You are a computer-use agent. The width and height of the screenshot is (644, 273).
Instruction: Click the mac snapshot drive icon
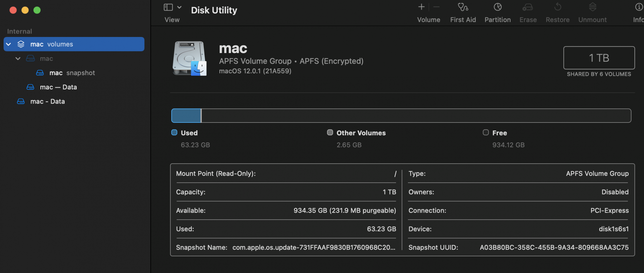(40, 73)
